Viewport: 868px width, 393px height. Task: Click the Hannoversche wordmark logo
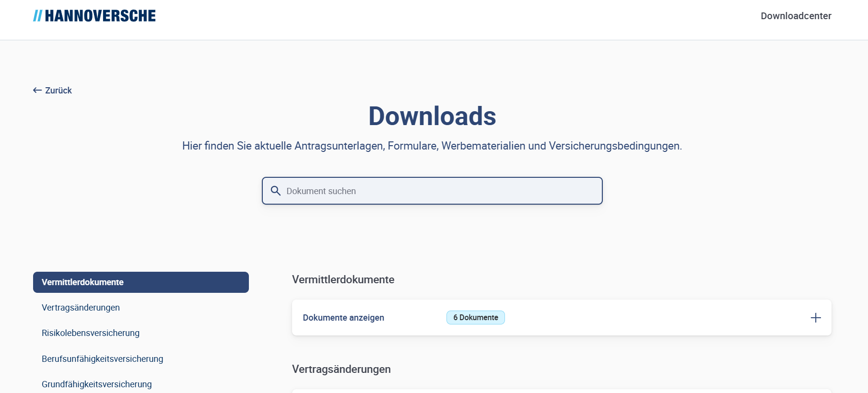100,16
